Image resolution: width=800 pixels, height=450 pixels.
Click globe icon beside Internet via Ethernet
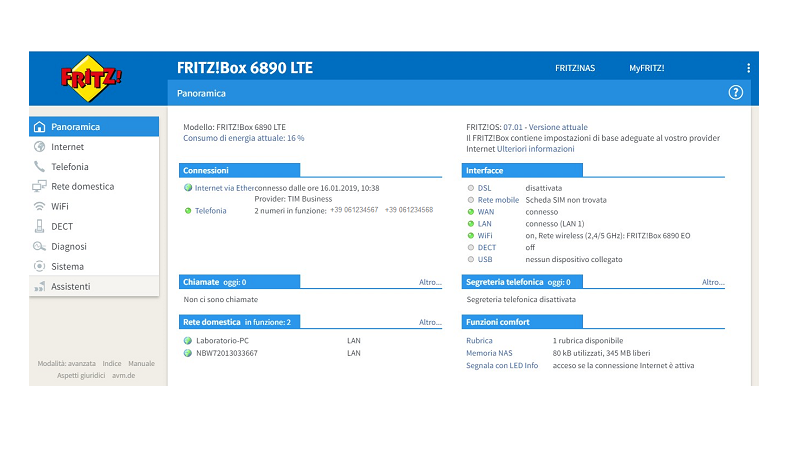(x=188, y=188)
